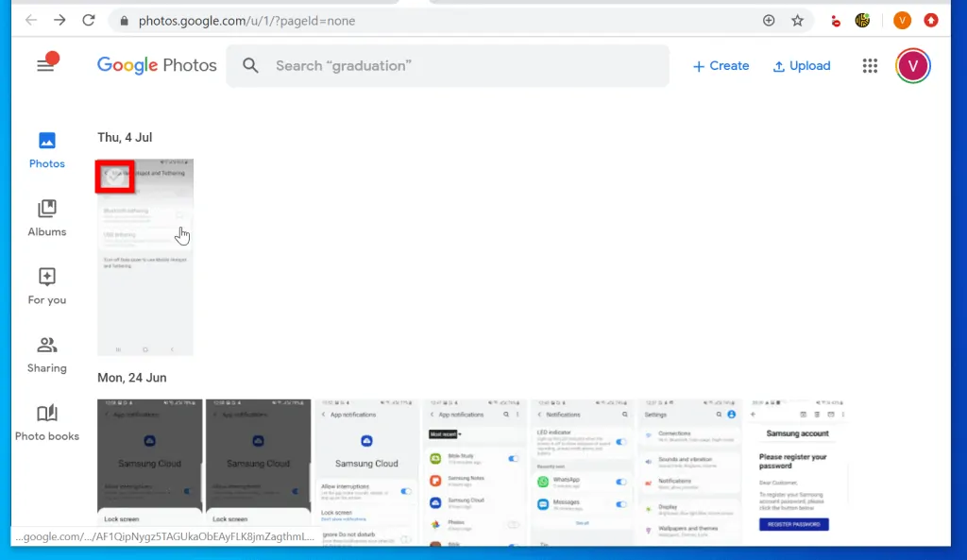Reload the Google Photos page
This screenshot has height=560, width=967.
pos(89,20)
